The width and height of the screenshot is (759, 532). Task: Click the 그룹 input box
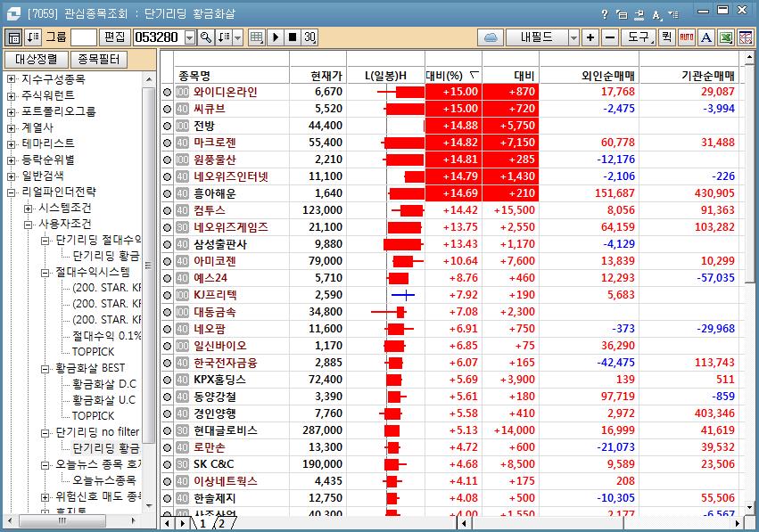coord(84,37)
